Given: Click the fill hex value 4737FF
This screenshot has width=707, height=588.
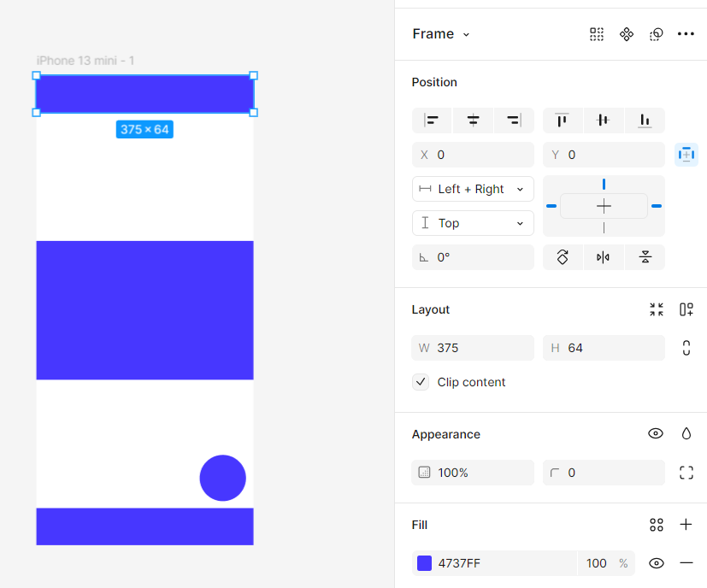Looking at the screenshot, I should [x=459, y=563].
